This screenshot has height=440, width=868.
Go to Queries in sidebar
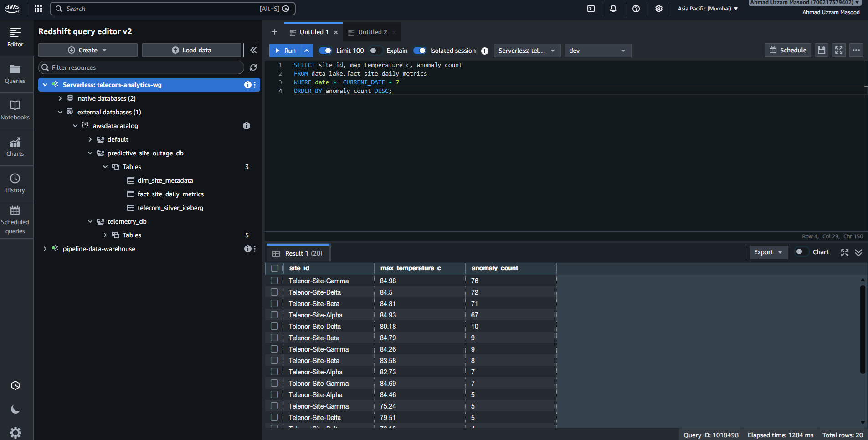pos(15,74)
